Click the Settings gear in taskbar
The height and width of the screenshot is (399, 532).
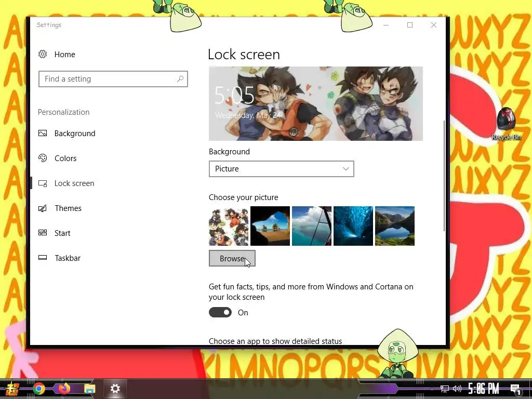click(x=115, y=389)
